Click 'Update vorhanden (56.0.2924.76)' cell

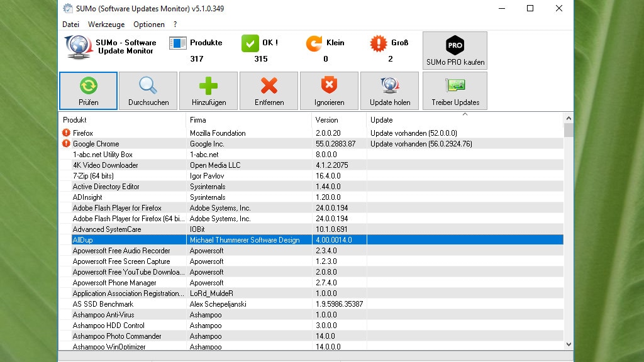click(x=421, y=144)
